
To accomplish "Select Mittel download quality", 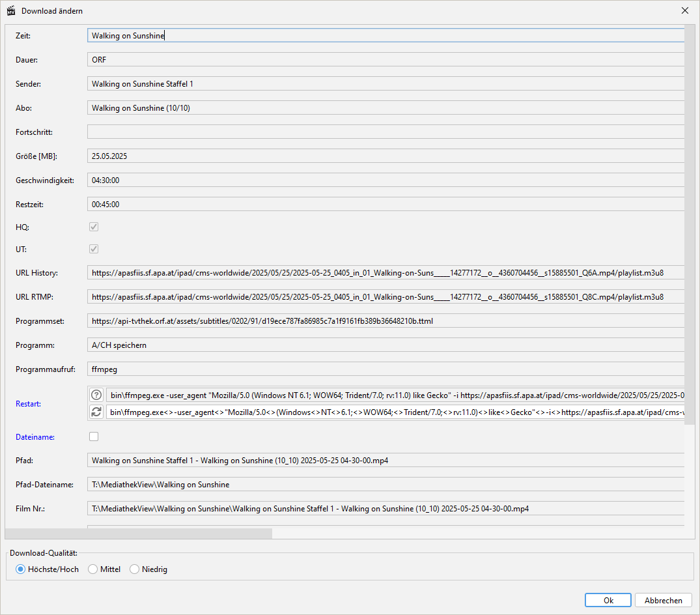I will (x=93, y=569).
